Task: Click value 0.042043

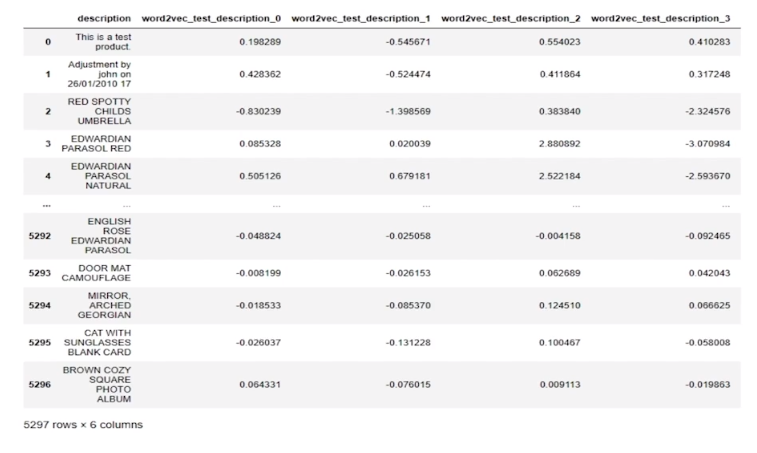Action: pyautogui.click(x=709, y=273)
